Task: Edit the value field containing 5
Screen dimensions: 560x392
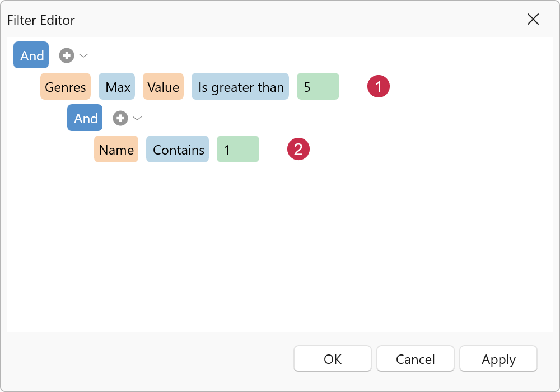Action: [x=318, y=86]
